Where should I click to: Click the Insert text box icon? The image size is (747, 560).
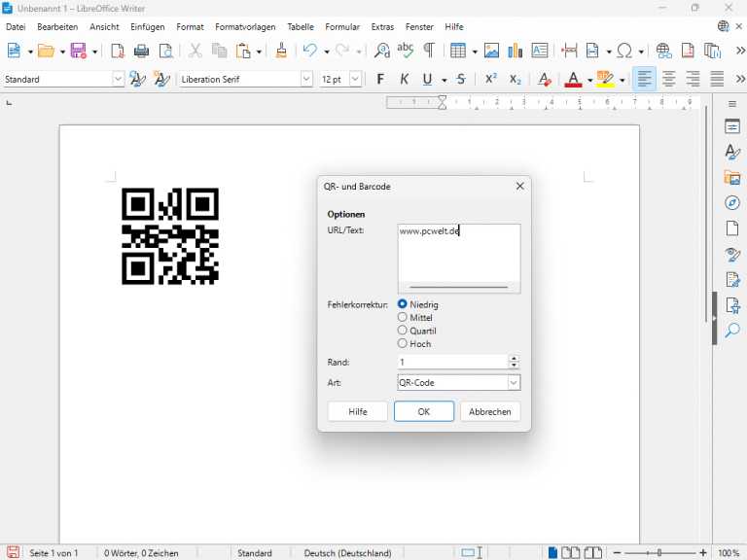(x=539, y=50)
